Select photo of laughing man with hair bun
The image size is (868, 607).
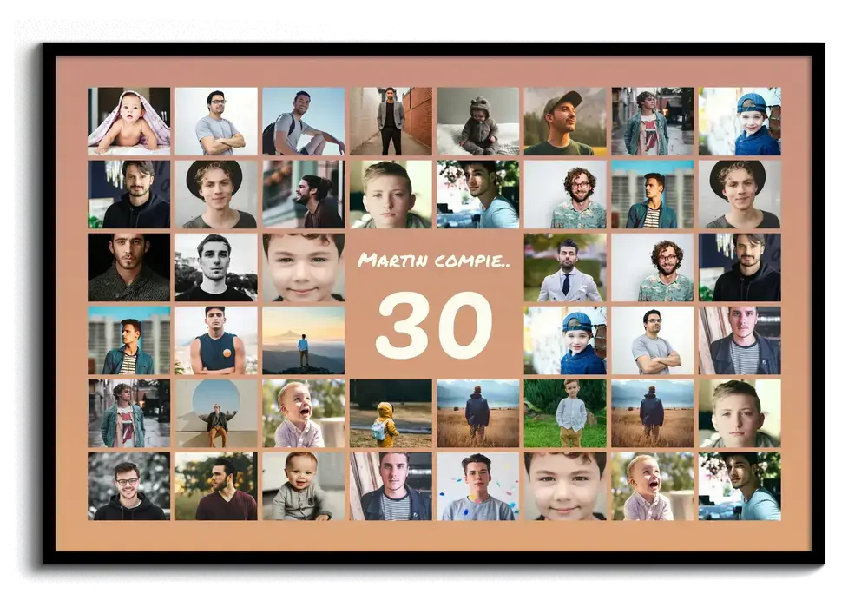point(303,195)
